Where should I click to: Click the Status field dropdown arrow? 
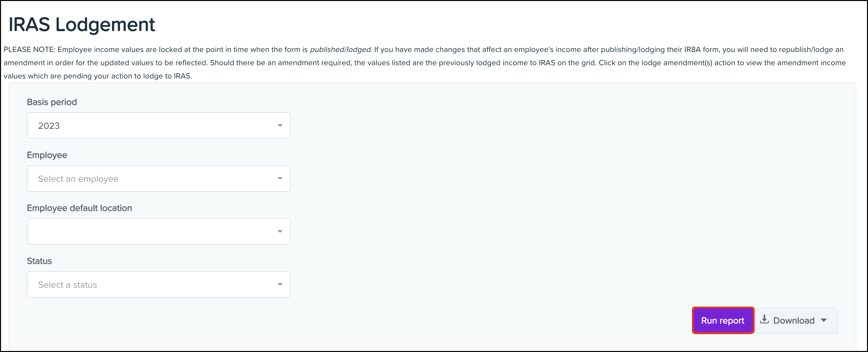pos(280,284)
